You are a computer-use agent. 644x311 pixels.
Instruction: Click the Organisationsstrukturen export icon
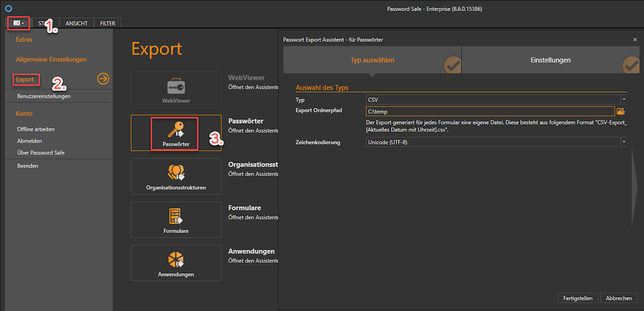click(176, 176)
